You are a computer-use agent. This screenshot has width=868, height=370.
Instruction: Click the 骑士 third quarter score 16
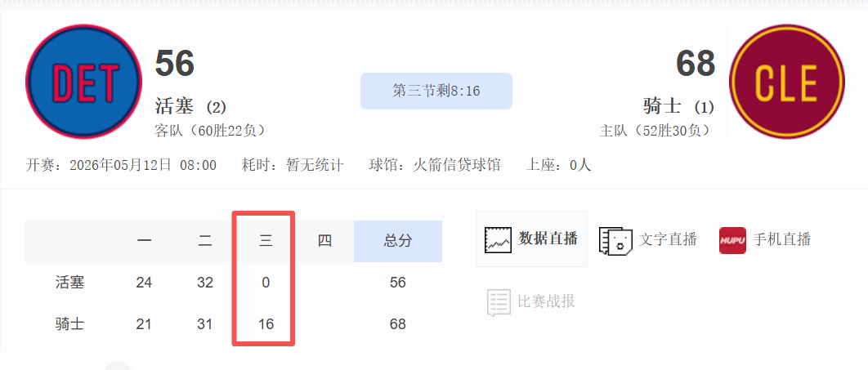coord(266,324)
